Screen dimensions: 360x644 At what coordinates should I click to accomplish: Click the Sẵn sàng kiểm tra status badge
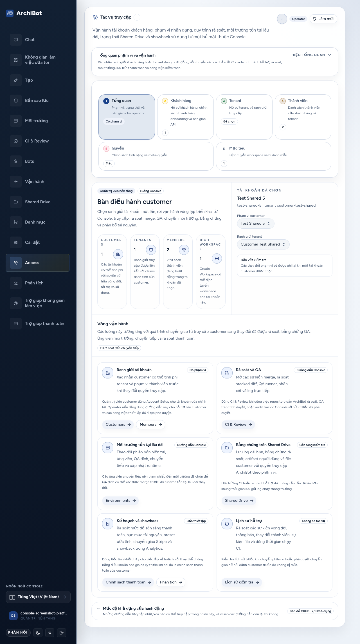[x=312, y=445]
